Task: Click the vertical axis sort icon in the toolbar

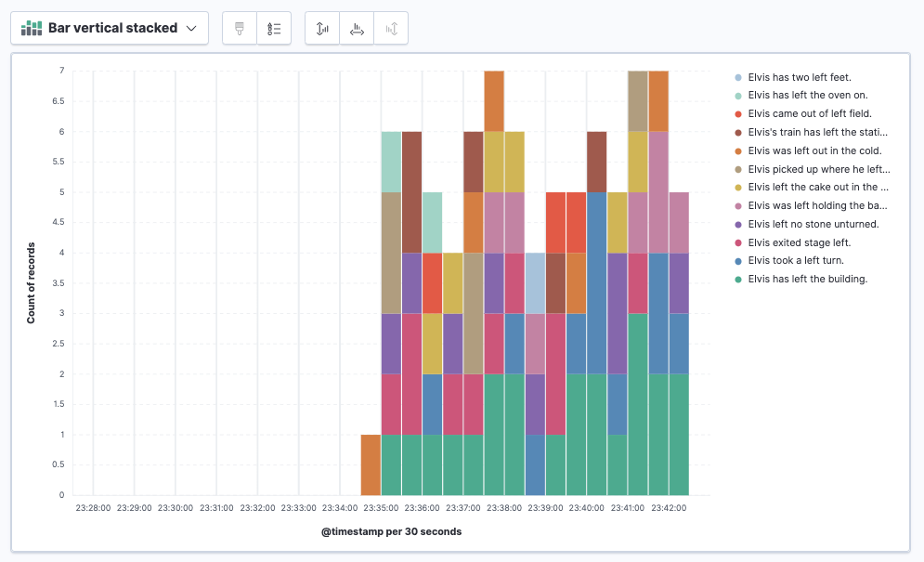Action: pyautogui.click(x=321, y=28)
